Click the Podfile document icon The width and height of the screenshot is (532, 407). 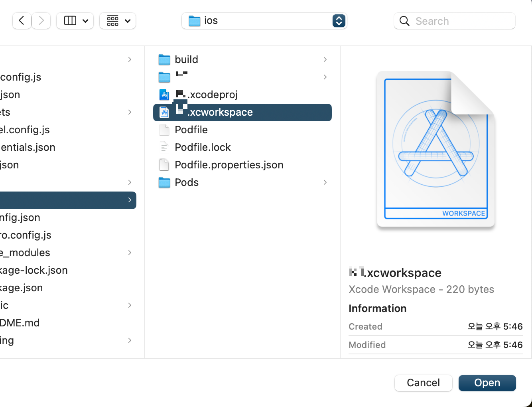click(x=164, y=130)
